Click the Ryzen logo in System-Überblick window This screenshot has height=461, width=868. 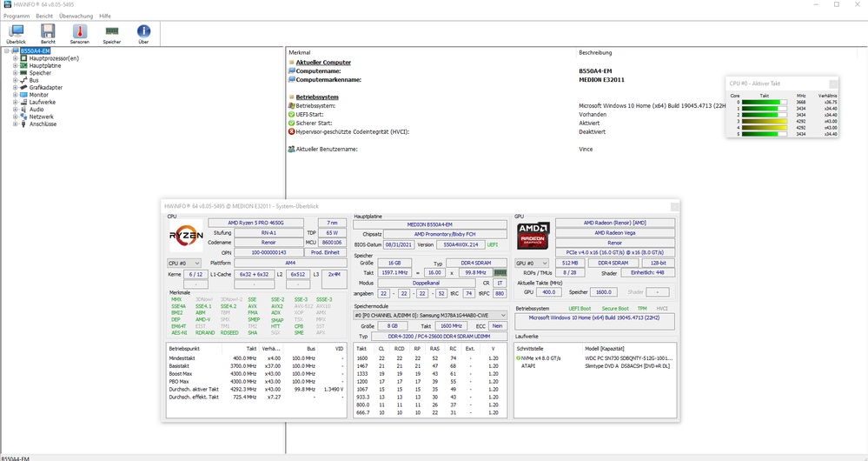(186, 236)
